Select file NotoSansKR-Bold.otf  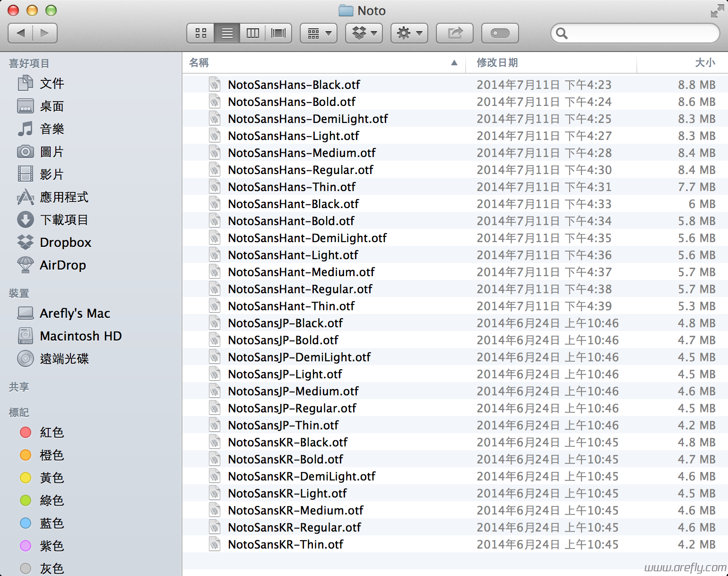[455, 459]
